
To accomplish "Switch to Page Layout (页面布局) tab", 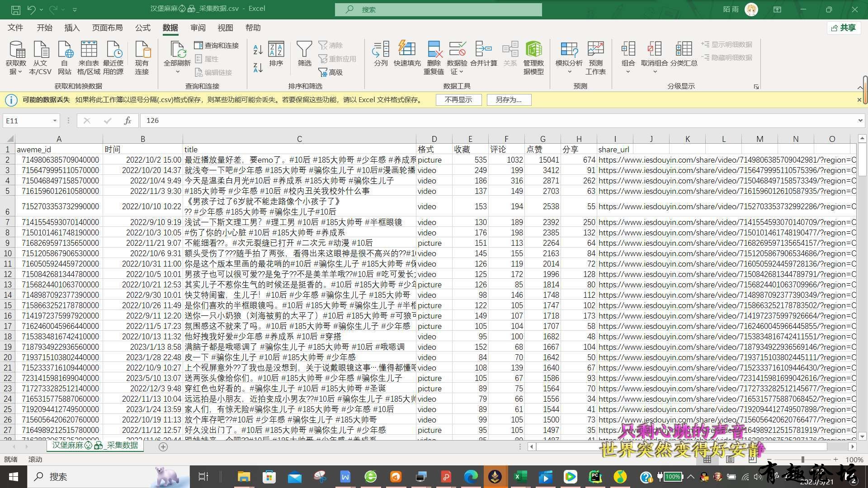I will pos(107,28).
